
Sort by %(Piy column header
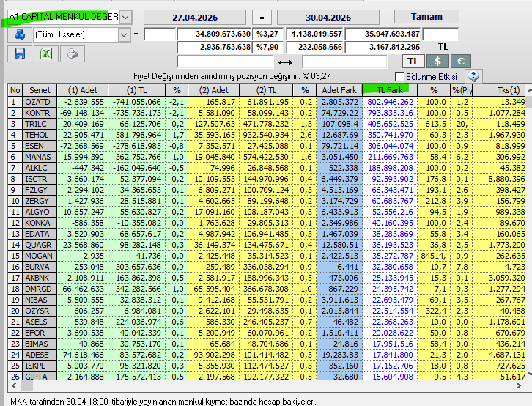point(462,90)
